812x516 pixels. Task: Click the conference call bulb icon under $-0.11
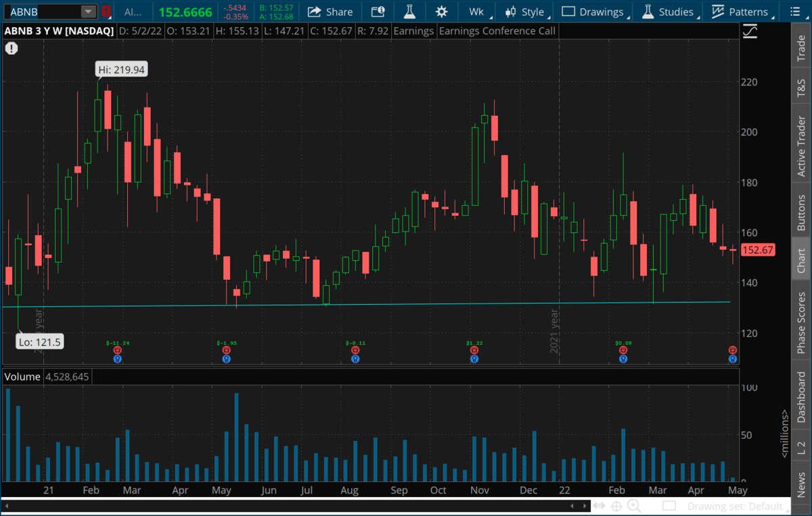pyautogui.click(x=355, y=359)
